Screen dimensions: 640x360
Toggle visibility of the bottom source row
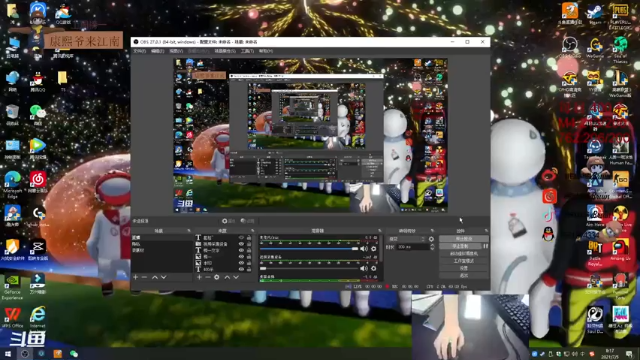click(x=241, y=269)
